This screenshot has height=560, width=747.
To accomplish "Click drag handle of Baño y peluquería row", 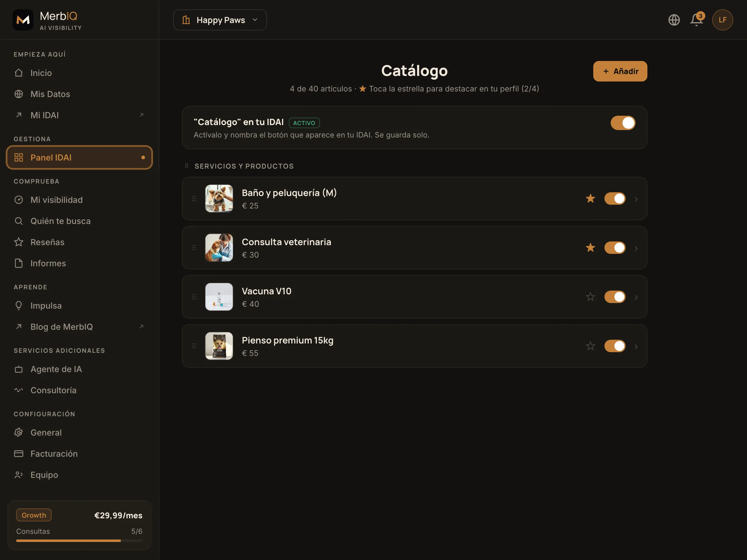I will click(194, 198).
